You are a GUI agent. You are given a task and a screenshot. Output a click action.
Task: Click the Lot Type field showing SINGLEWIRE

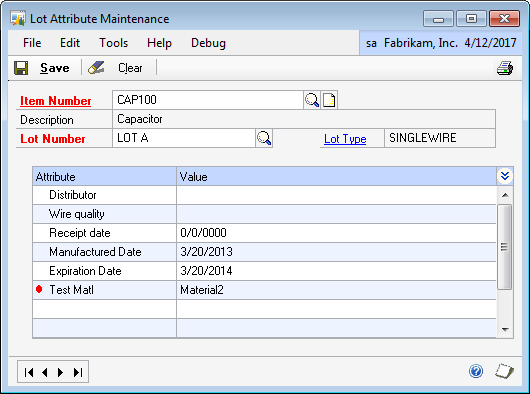click(x=440, y=138)
